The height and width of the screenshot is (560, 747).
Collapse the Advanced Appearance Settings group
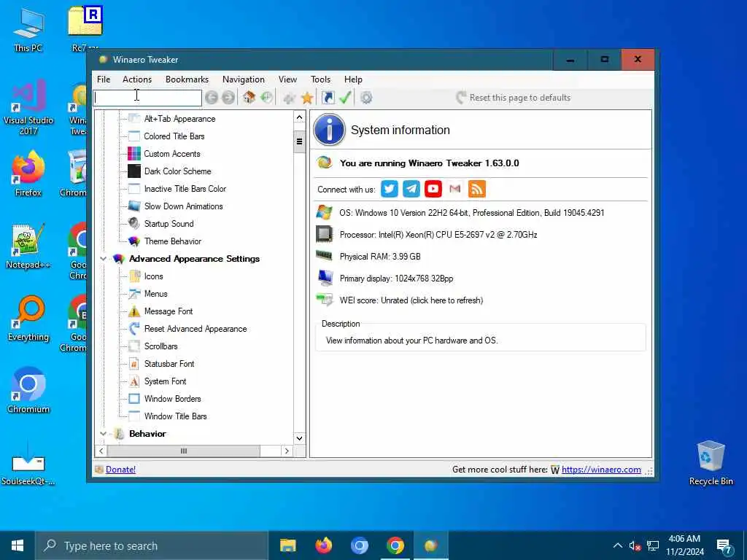point(103,259)
